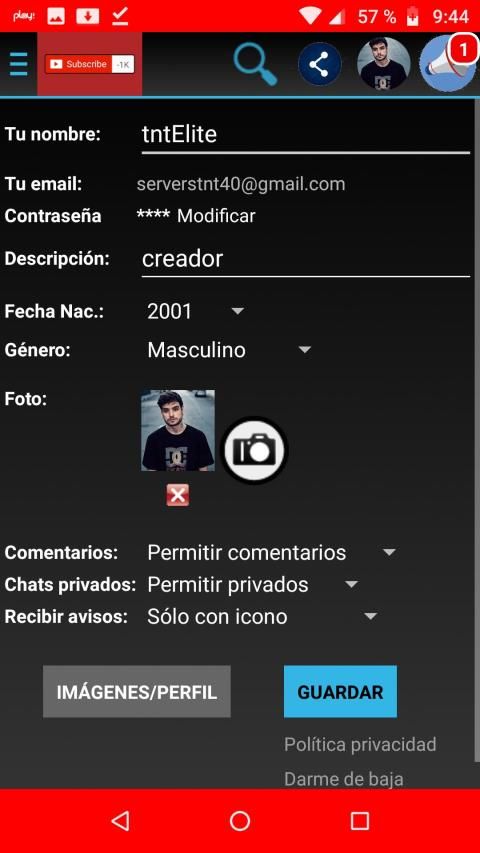Click the GUARDAR button
The image size is (480, 853).
pyautogui.click(x=340, y=692)
